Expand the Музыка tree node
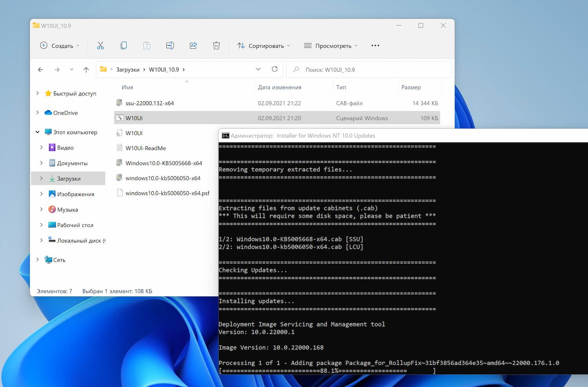This screenshot has width=588, height=387. tap(42, 210)
